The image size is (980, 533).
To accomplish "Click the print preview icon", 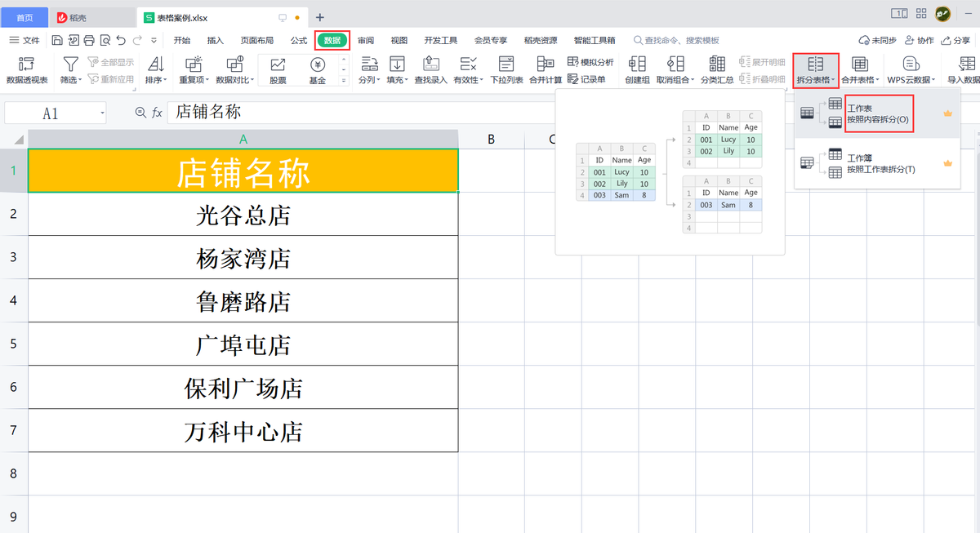I will pyautogui.click(x=105, y=40).
